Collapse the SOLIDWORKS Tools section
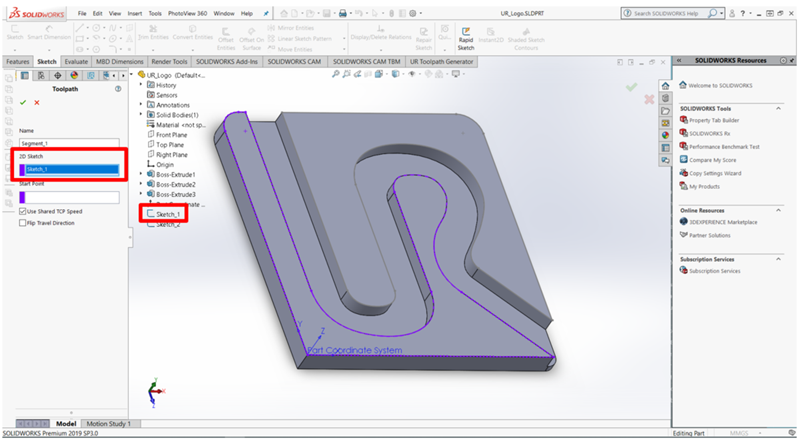 [779, 109]
